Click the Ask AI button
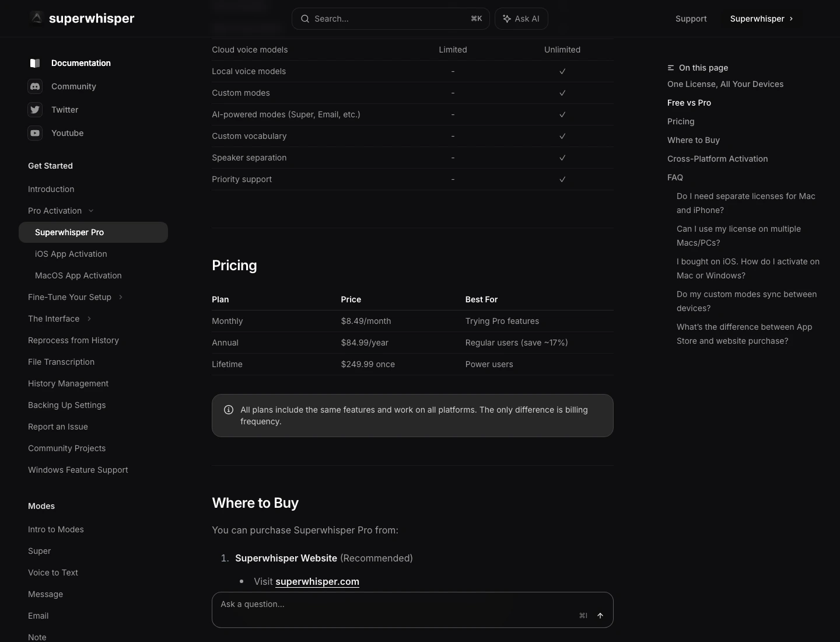The image size is (840, 642). pos(521,19)
